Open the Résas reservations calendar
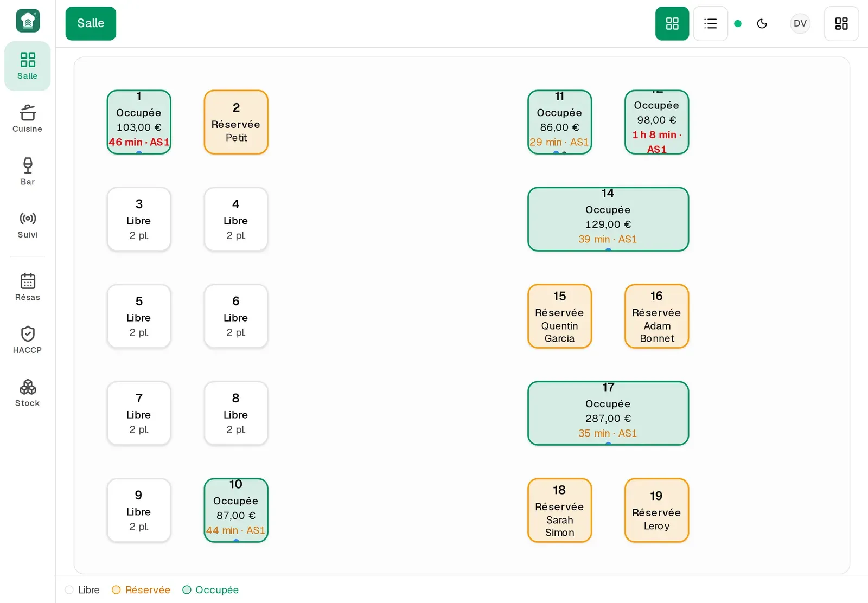868x603 pixels. (28, 287)
